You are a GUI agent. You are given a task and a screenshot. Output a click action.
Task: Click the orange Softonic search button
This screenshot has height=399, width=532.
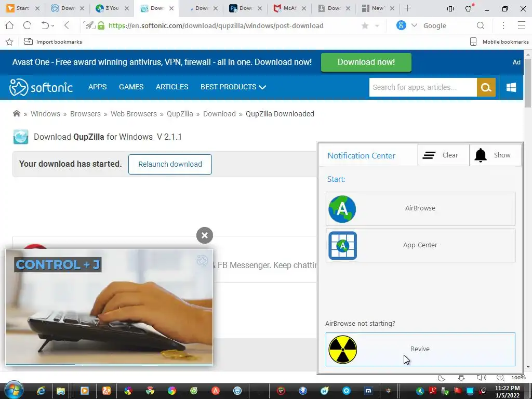click(486, 87)
